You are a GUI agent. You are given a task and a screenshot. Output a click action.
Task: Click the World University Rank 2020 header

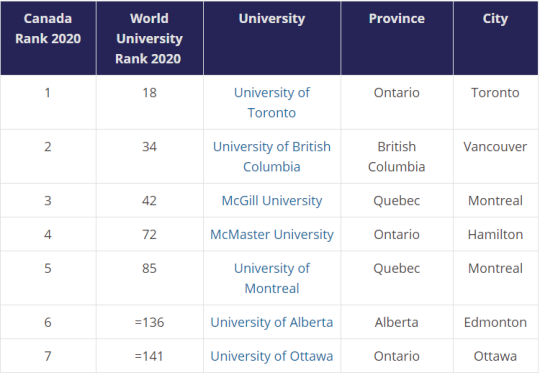(149, 38)
